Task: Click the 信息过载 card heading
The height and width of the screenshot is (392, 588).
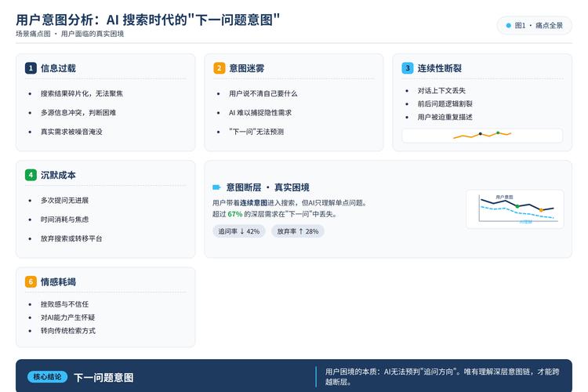Action: point(58,68)
